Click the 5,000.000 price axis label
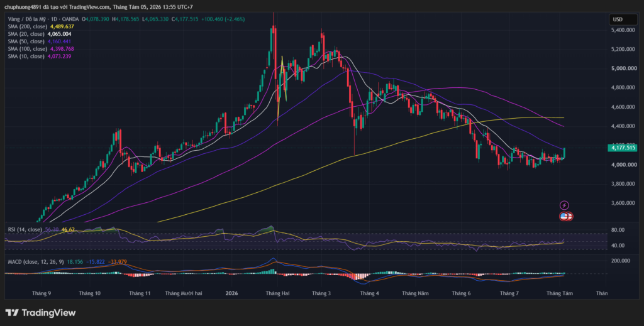This screenshot has width=644, height=326. pyautogui.click(x=624, y=68)
